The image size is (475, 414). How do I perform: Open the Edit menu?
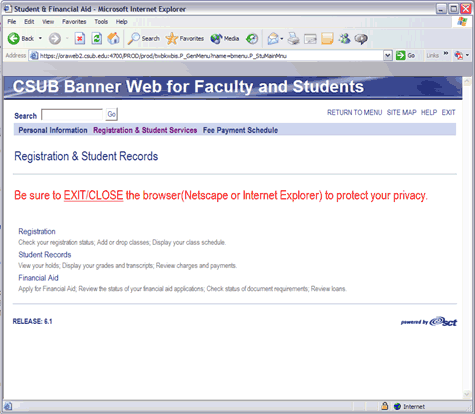click(29, 22)
